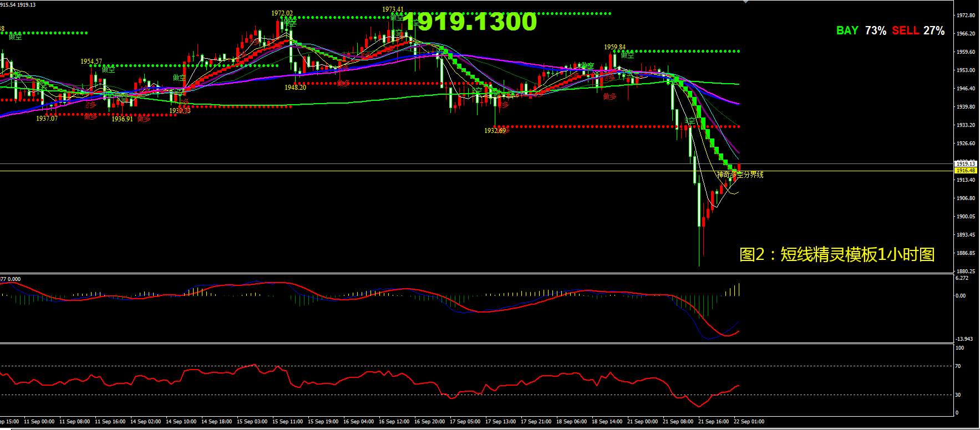Click the 17 Sep 05:00 time axis label
The height and width of the screenshot is (430, 980).
[465, 422]
